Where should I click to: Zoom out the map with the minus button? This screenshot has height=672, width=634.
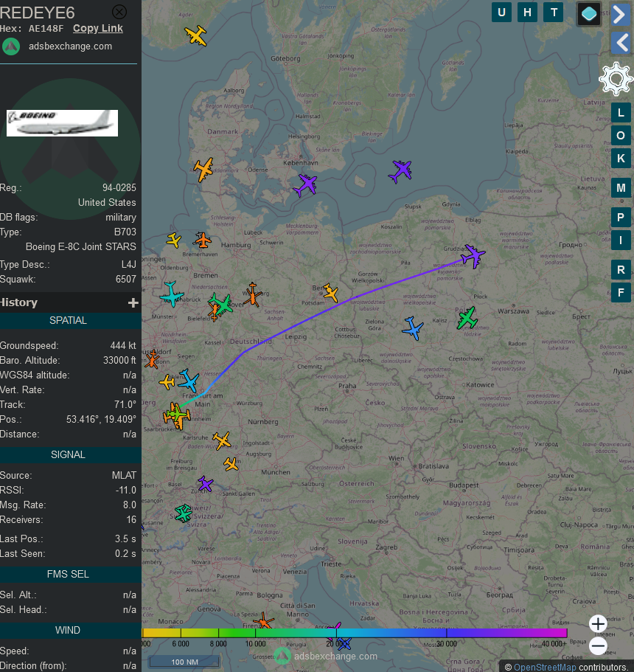598,646
